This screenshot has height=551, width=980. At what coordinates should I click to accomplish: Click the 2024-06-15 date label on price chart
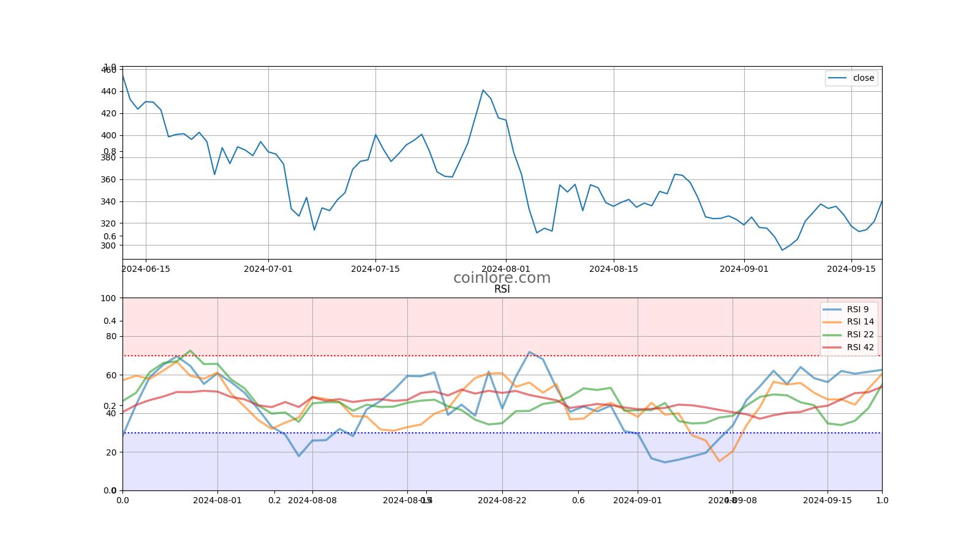coord(146,269)
